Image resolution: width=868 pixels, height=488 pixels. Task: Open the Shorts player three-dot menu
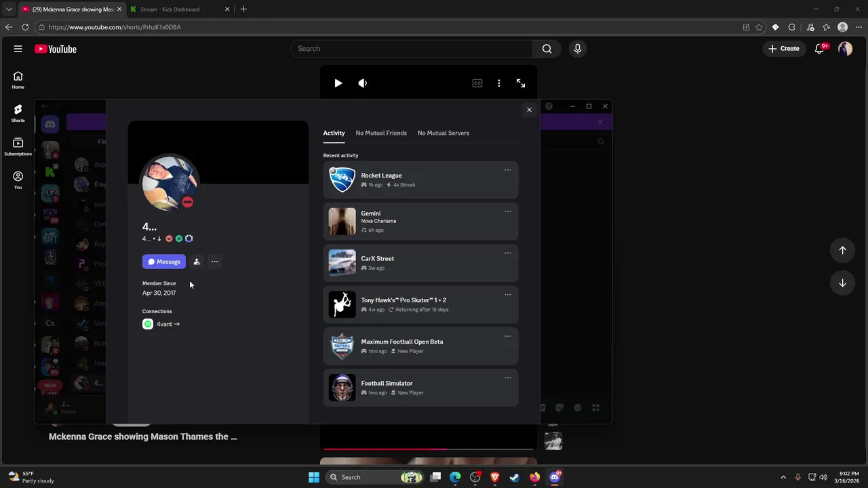(499, 83)
